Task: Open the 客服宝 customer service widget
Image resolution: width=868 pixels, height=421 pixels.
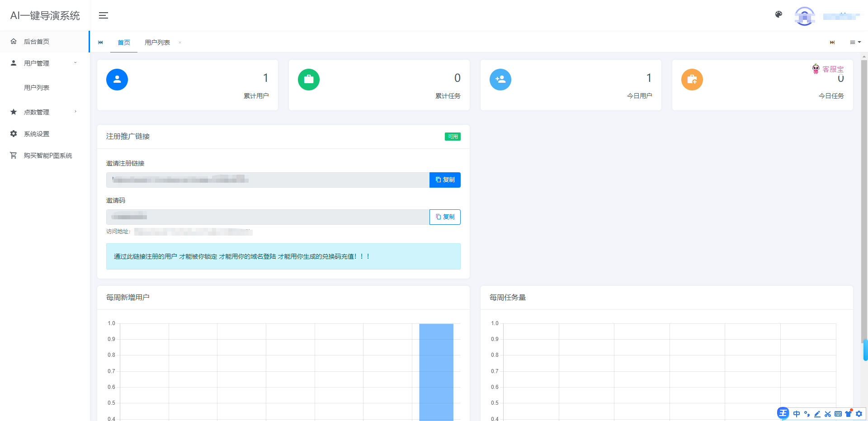Action: pos(828,69)
